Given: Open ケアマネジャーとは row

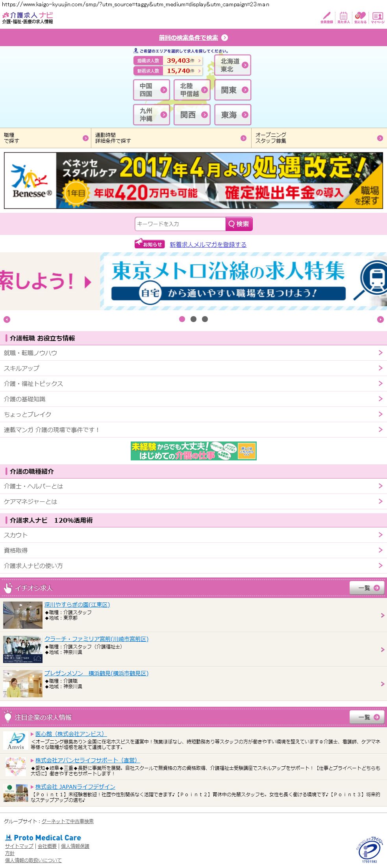Looking at the screenshot, I should [193, 501].
